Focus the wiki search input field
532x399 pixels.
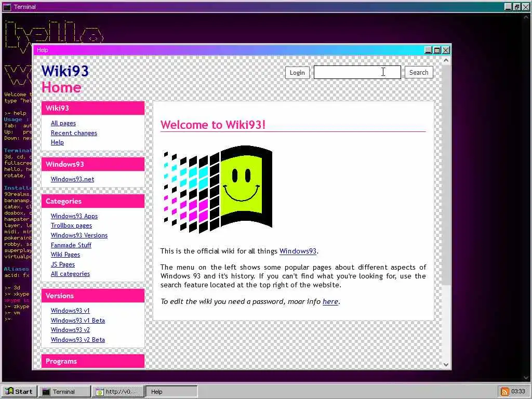pos(357,72)
